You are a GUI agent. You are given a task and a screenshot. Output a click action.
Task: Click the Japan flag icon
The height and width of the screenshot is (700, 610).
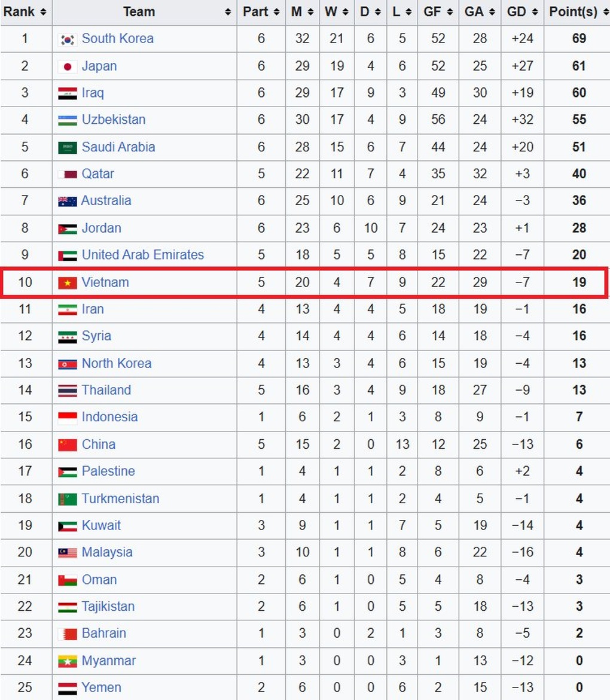pos(68,66)
